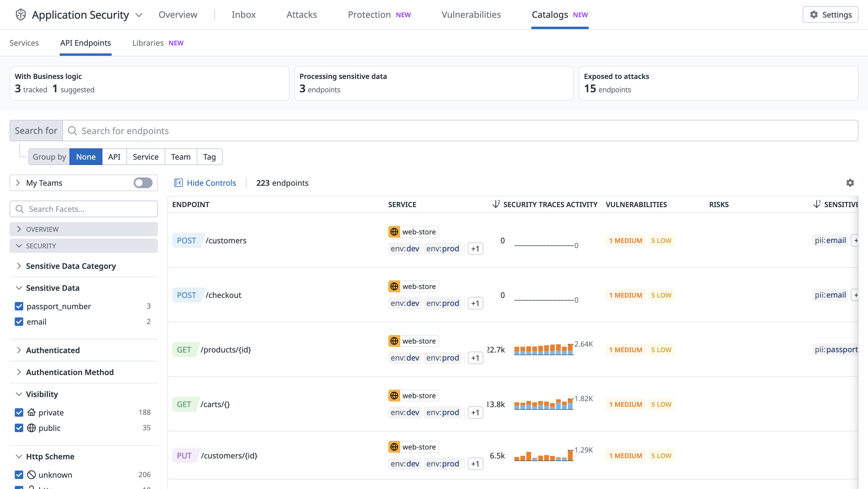
Task: Click the web-store globe icon on POST /customers
Action: pyautogui.click(x=394, y=231)
